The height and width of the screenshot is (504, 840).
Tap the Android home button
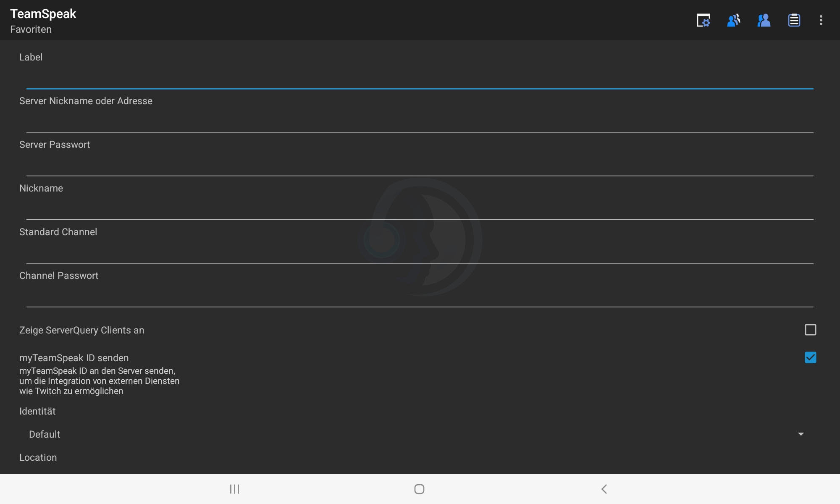click(x=419, y=489)
